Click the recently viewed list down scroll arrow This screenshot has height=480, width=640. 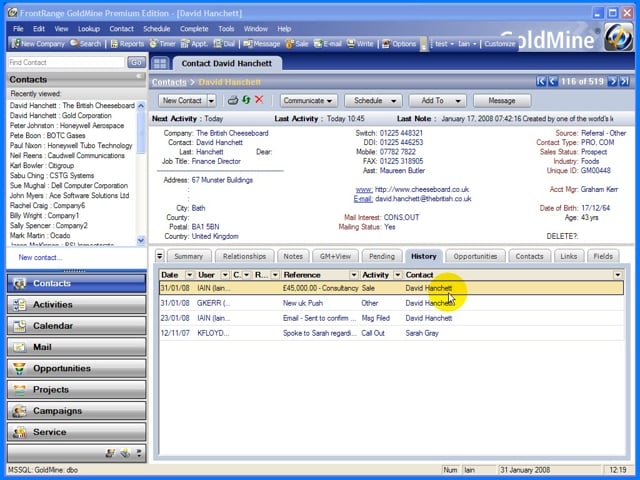pos(141,240)
